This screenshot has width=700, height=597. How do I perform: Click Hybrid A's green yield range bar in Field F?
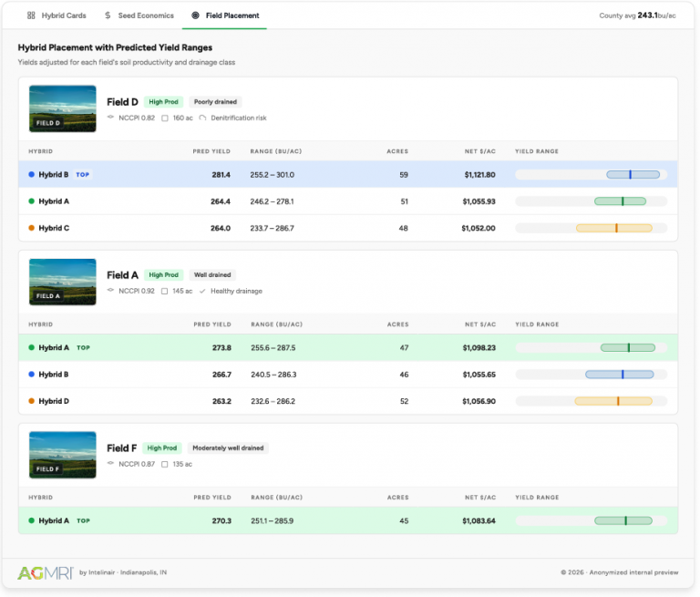pos(623,520)
